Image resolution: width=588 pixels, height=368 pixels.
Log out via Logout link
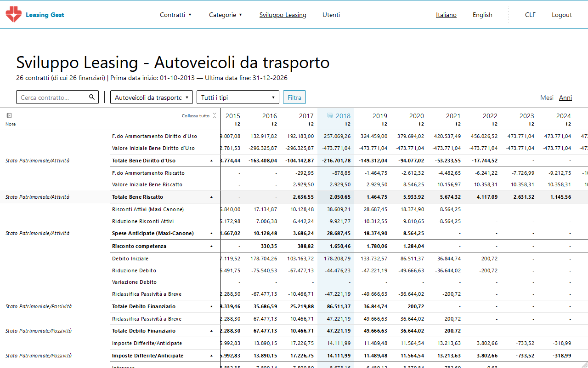click(x=562, y=15)
